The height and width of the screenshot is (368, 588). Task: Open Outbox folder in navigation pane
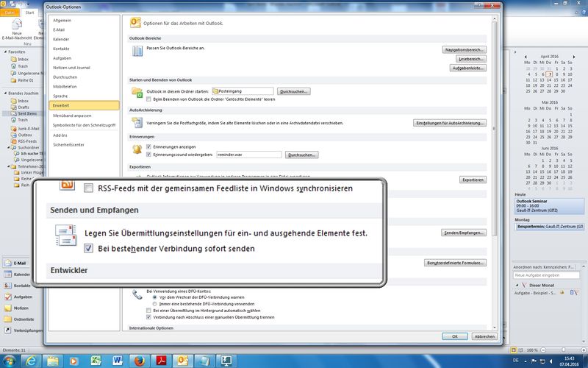25,135
